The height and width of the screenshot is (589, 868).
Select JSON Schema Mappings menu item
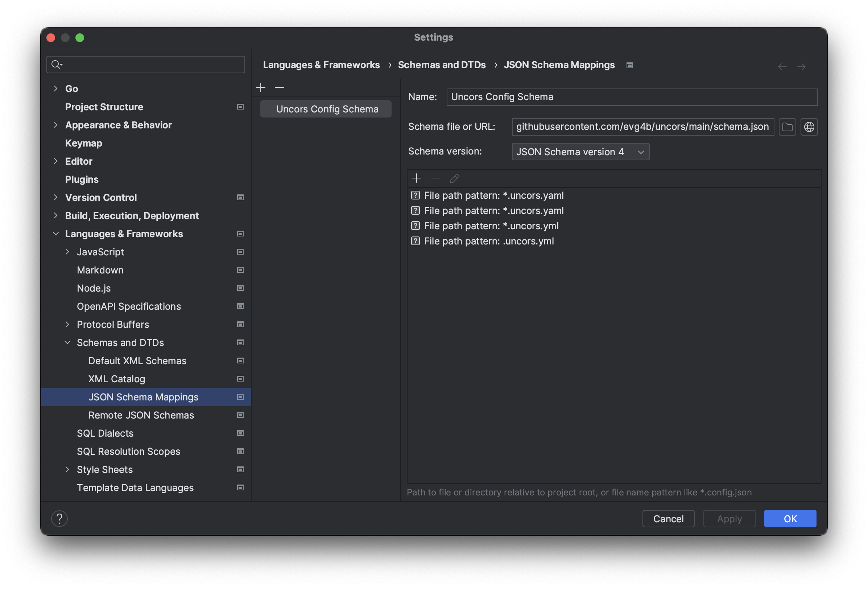point(143,396)
